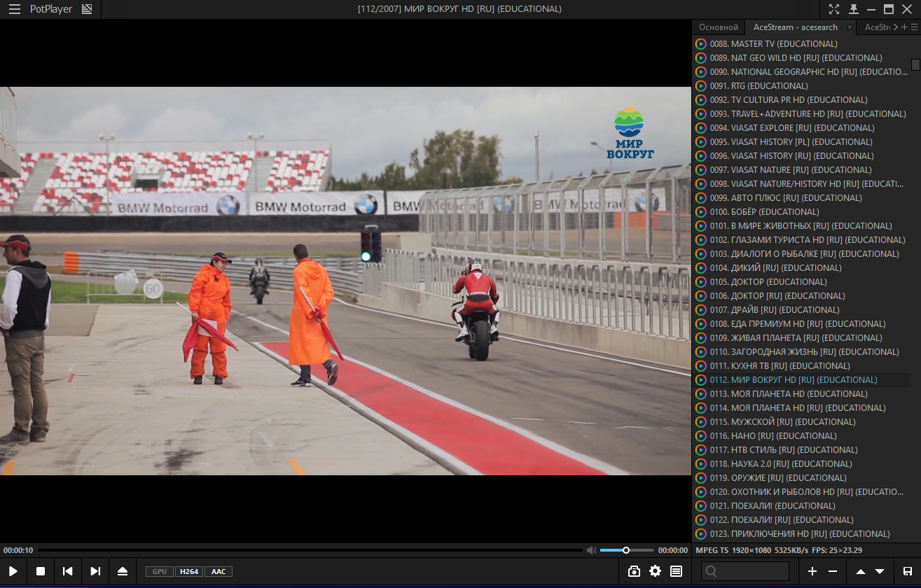Open the settings gear in the control bar
The width and height of the screenshot is (921, 588).
pyautogui.click(x=655, y=571)
